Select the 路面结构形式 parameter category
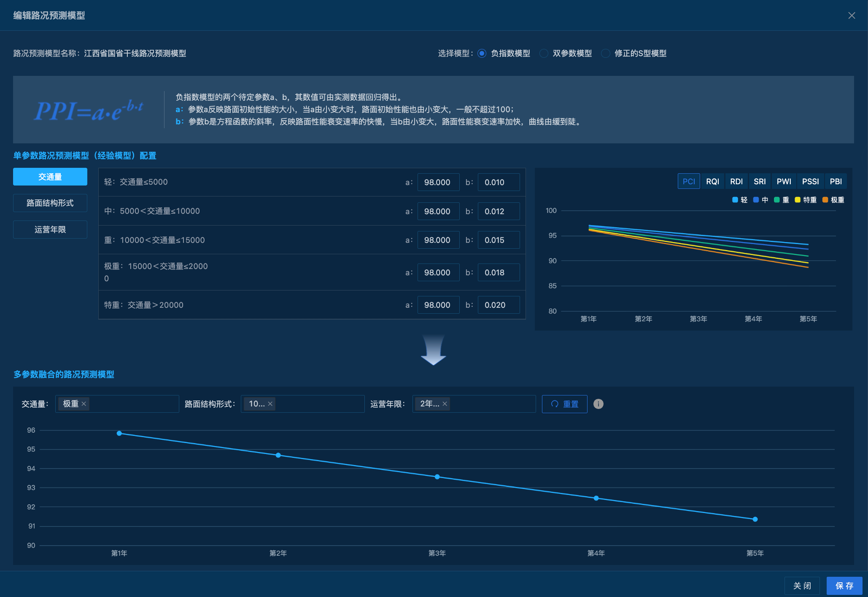The width and height of the screenshot is (868, 597). 50,203
